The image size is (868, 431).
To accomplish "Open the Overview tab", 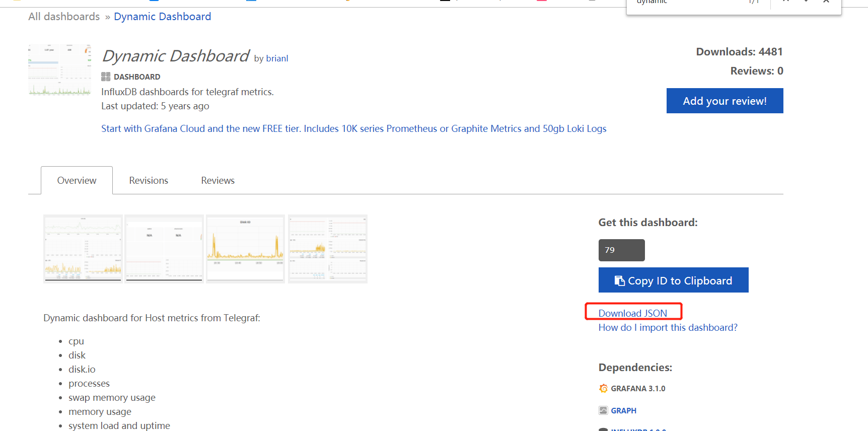I will pyautogui.click(x=77, y=180).
